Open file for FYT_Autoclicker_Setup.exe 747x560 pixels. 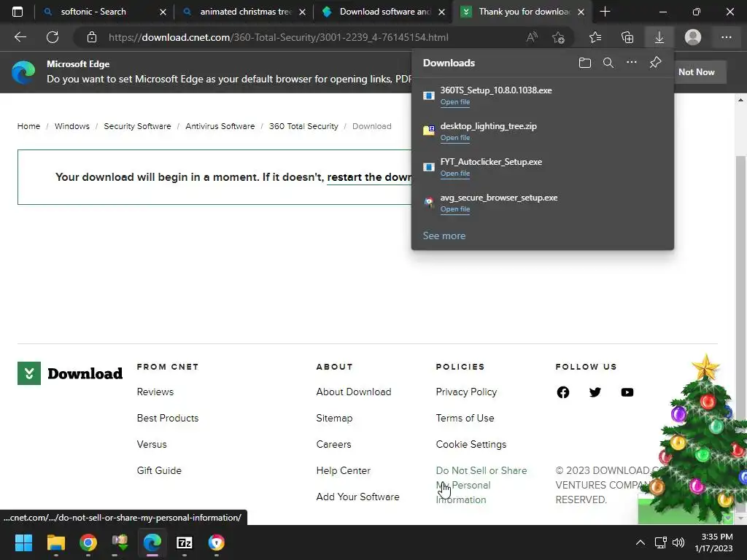coord(455,174)
